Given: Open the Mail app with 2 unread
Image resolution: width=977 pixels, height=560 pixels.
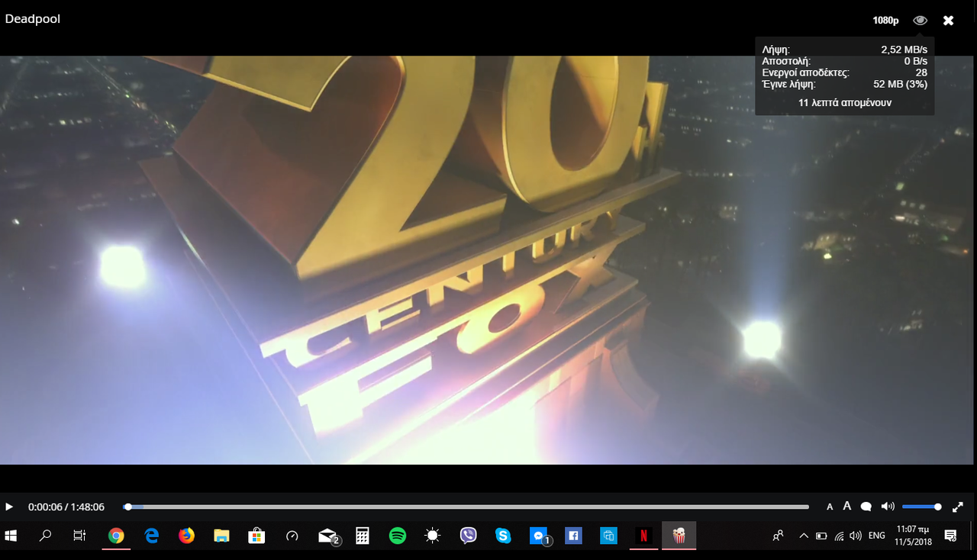Looking at the screenshot, I should [x=328, y=536].
